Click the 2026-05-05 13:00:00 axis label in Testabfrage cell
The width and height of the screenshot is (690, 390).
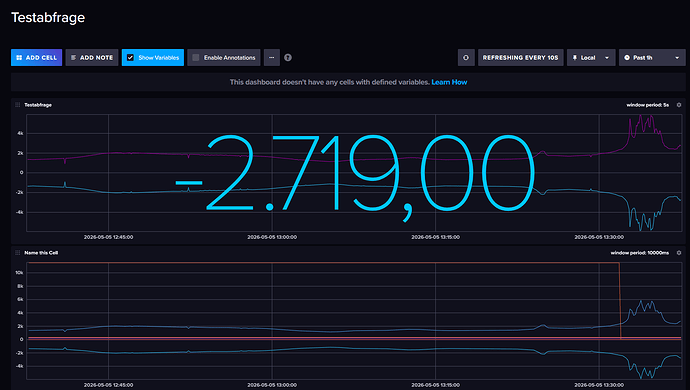point(272,237)
